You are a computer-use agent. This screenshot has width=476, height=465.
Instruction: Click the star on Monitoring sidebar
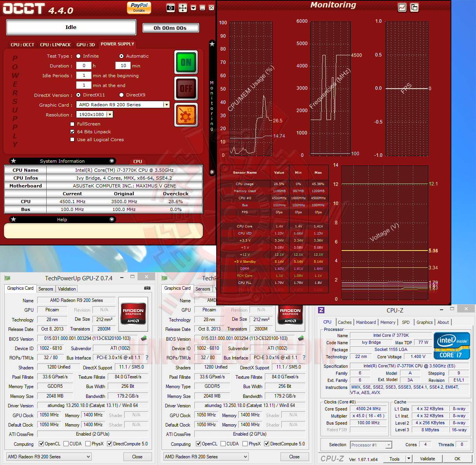[212, 44]
